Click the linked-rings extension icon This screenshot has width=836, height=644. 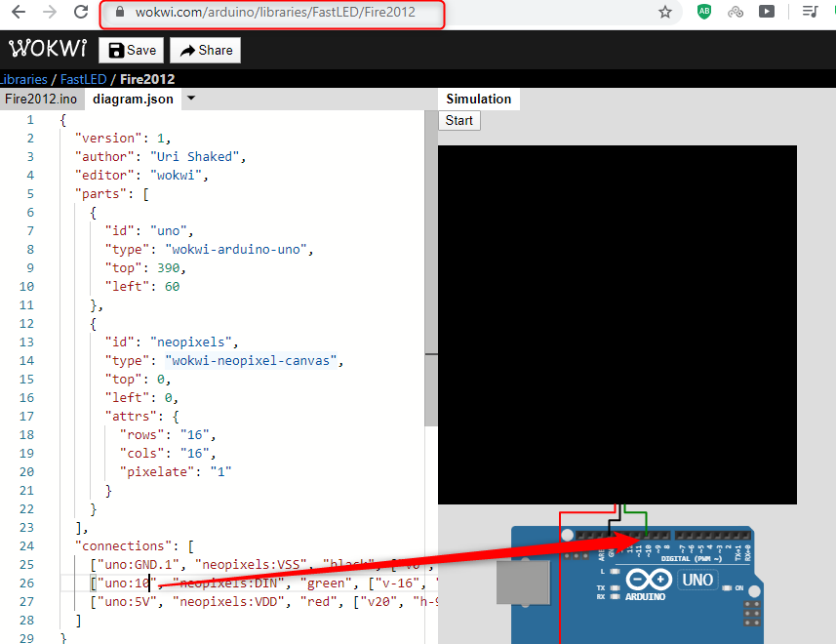tap(736, 12)
